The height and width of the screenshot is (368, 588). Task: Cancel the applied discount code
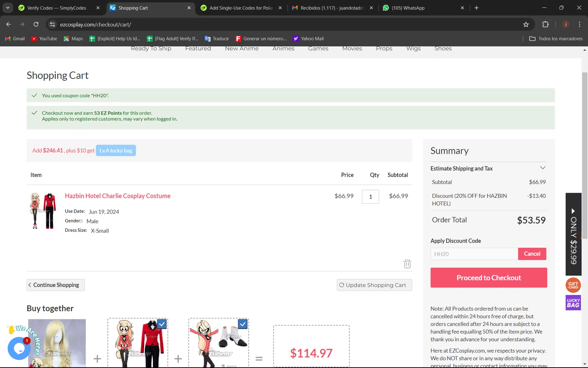532,254
